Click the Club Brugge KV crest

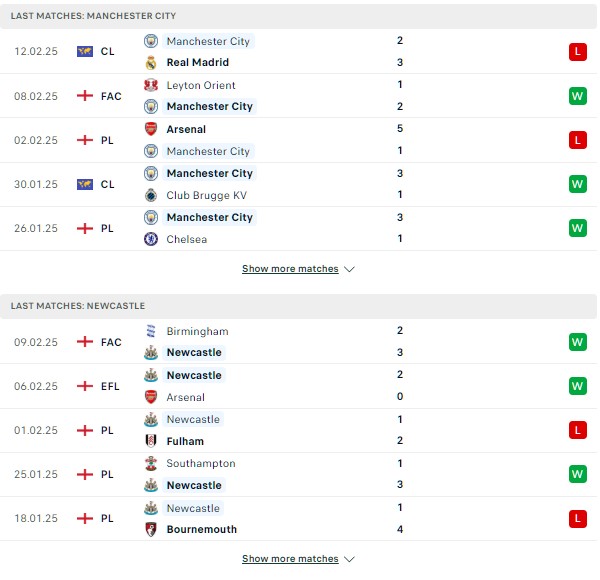(151, 195)
